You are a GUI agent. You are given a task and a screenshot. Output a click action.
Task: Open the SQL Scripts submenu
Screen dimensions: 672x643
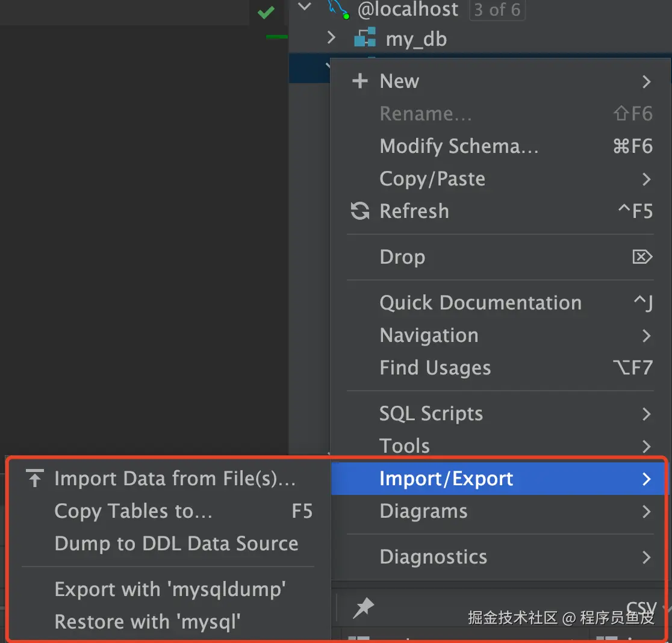click(x=431, y=414)
